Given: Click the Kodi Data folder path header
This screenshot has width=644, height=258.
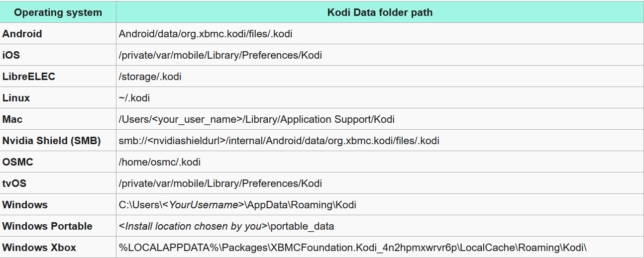Looking at the screenshot, I should point(380,12).
